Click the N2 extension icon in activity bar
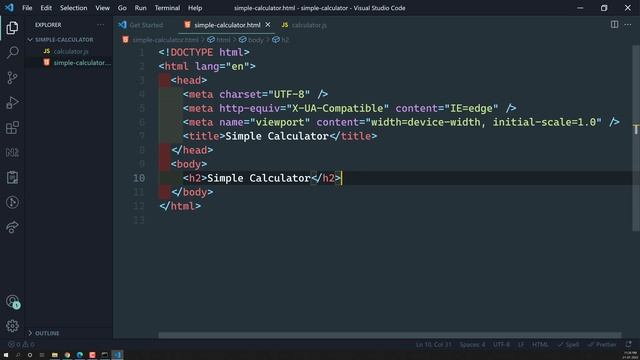The image size is (640, 360). point(12,152)
